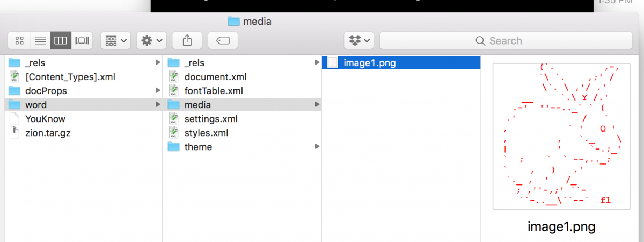Select [Content_Types].xml file
Image resolution: width=644 pixels, height=242 pixels.
pyautogui.click(x=70, y=77)
